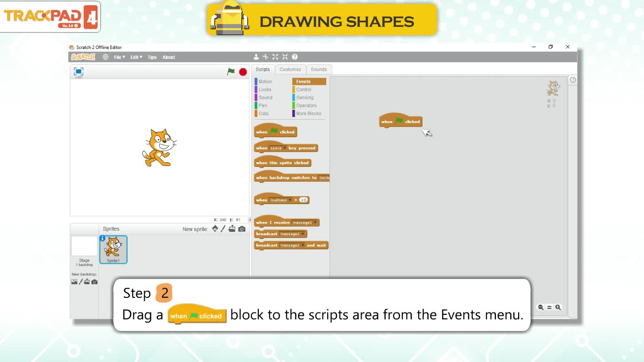The image size is (644, 362).
Task: Open the 'space' key dropdown in key pressed block
Action: click(278, 148)
